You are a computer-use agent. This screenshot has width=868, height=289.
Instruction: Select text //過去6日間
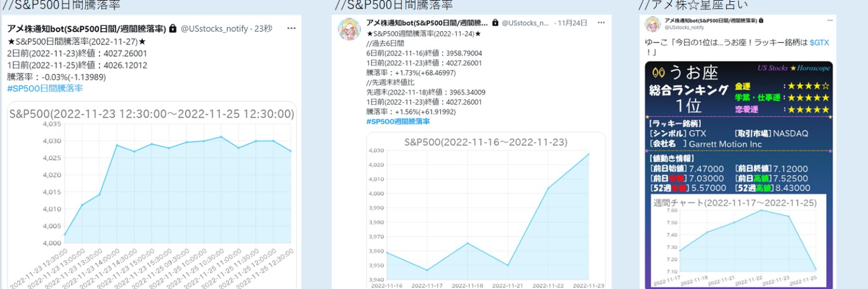pyautogui.click(x=385, y=44)
